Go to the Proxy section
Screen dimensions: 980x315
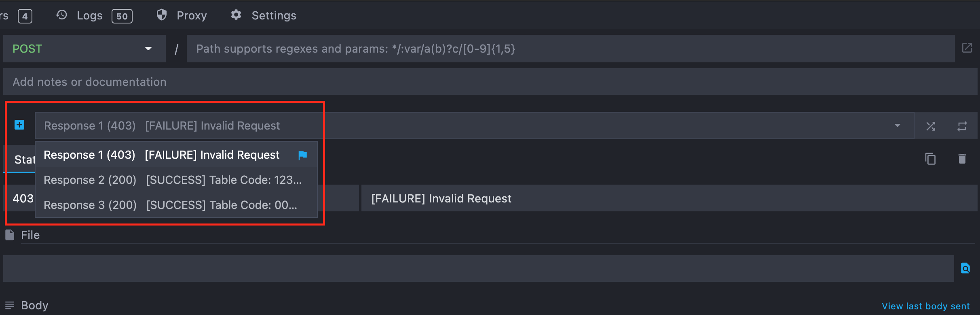click(x=192, y=15)
